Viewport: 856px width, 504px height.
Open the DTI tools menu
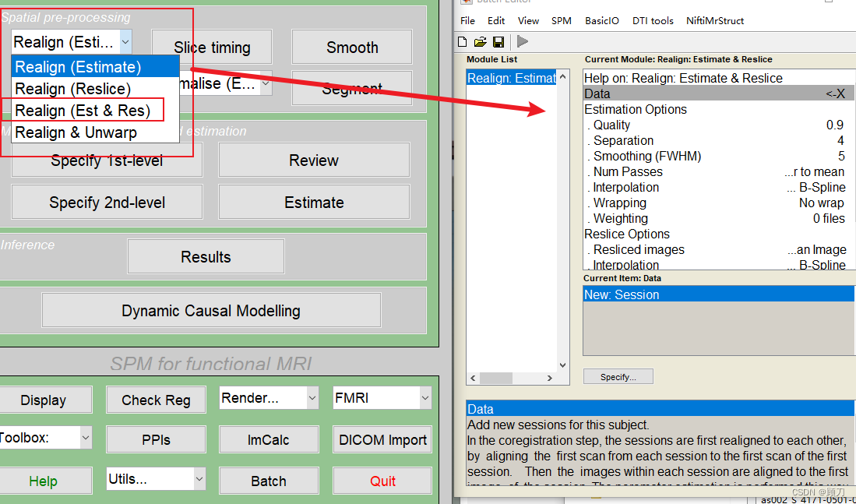click(x=653, y=21)
